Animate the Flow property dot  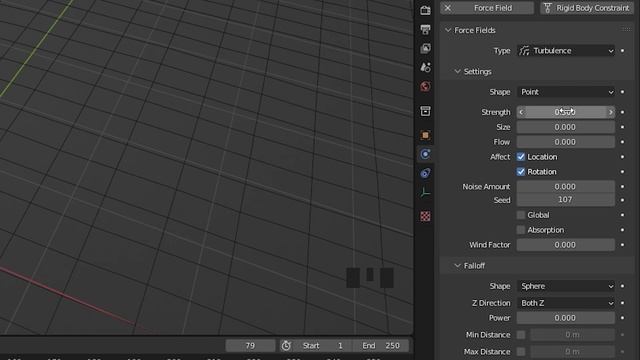pos(622,142)
